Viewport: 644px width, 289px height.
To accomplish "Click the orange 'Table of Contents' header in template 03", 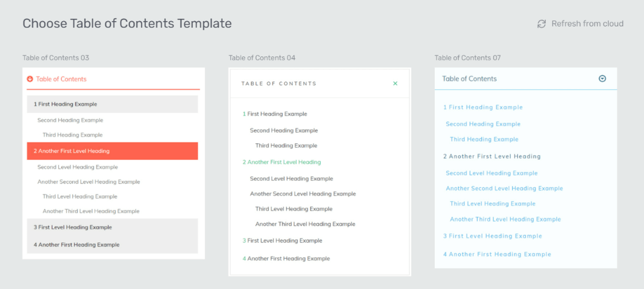I will tap(61, 79).
